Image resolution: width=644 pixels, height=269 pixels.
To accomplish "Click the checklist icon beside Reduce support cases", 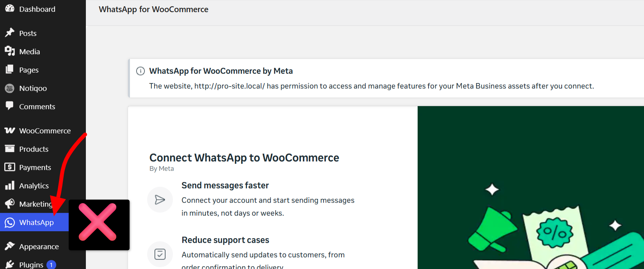I will tap(160, 254).
